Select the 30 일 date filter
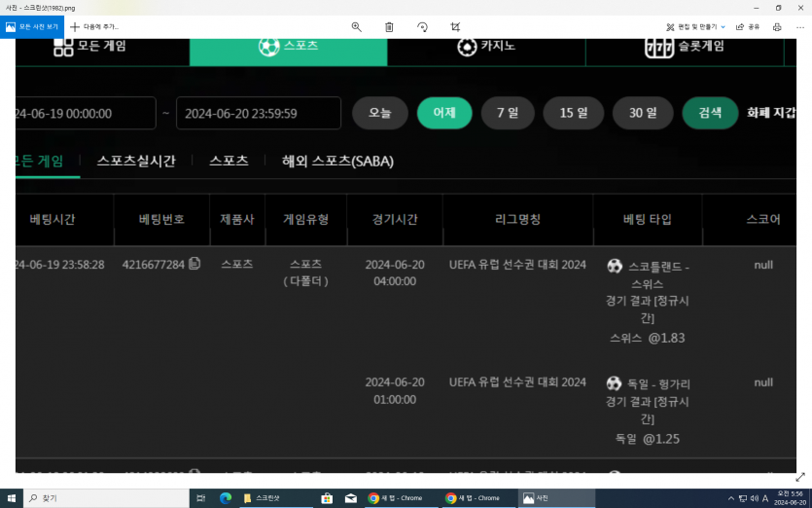 click(x=643, y=113)
